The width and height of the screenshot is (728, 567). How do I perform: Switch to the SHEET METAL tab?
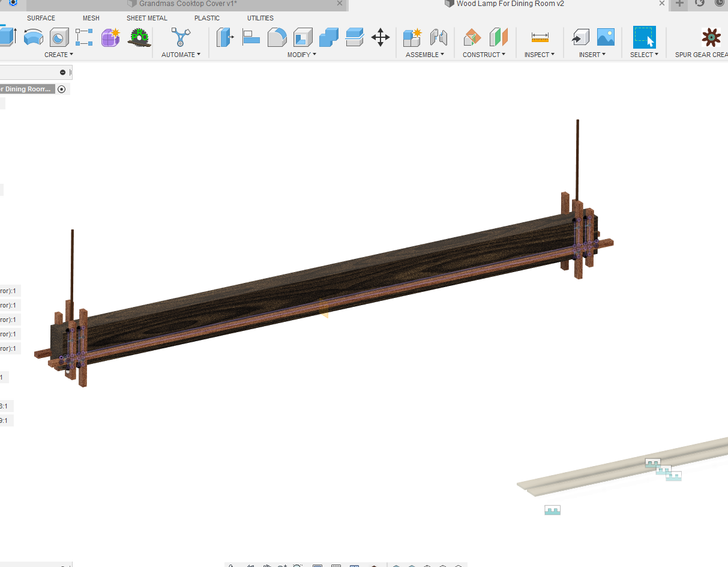pyautogui.click(x=146, y=18)
